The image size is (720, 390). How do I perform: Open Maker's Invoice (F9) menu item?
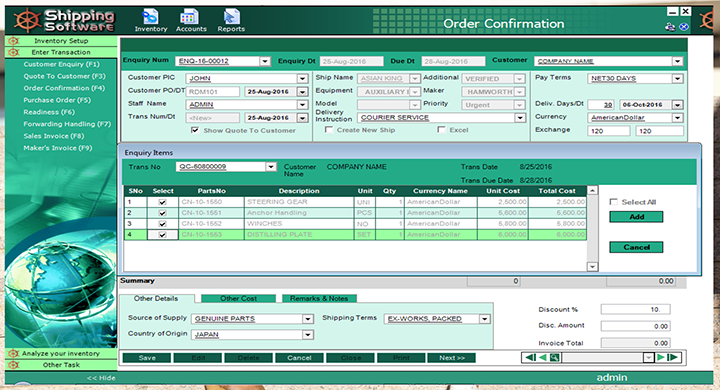click(58, 148)
